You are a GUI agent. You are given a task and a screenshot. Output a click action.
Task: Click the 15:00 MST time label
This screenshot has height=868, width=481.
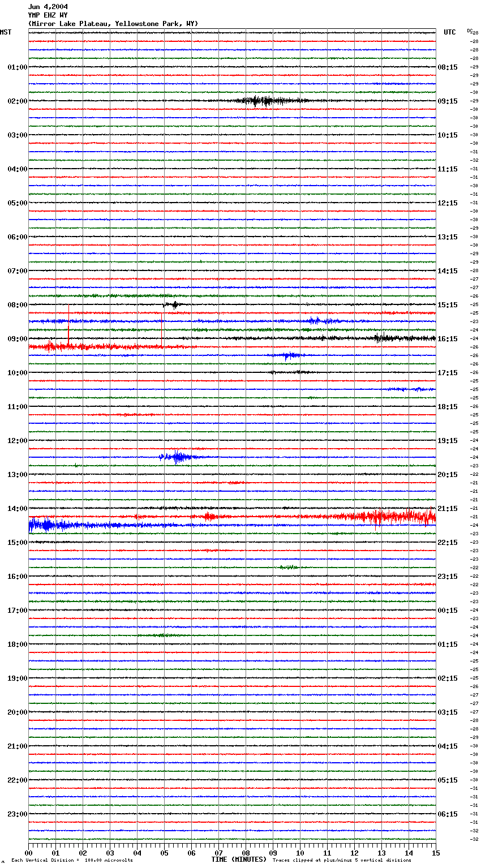click(x=18, y=543)
